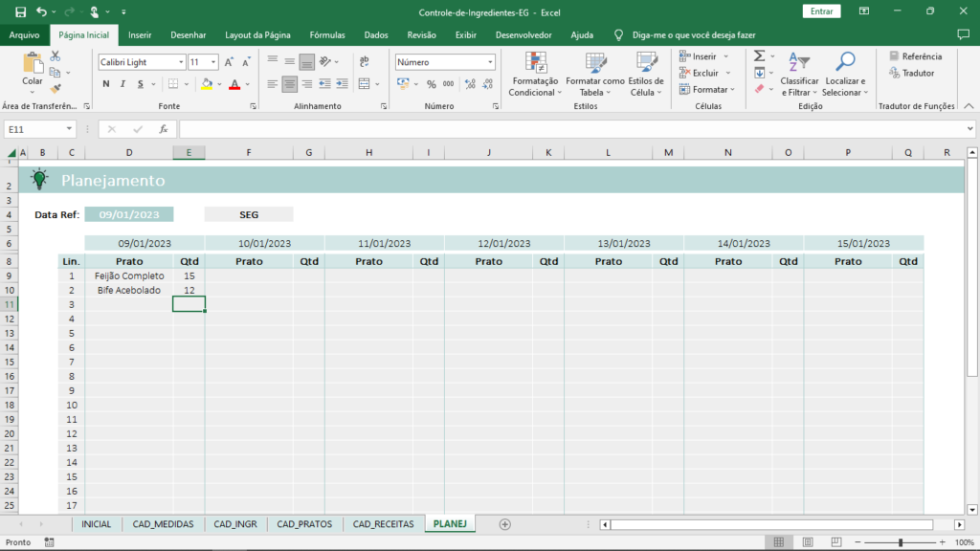Toggle center horizontal alignment
Viewport: 980px width, 551px height.
290,84
